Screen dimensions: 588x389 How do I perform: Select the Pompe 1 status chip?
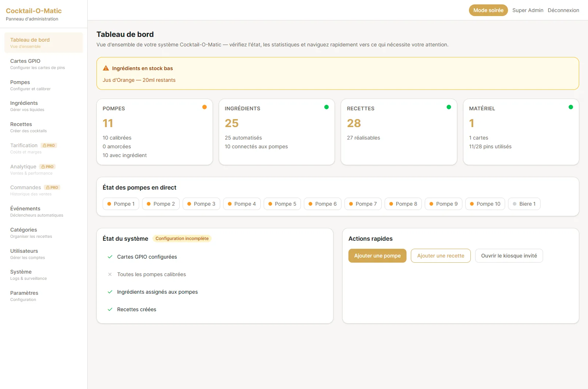121,204
